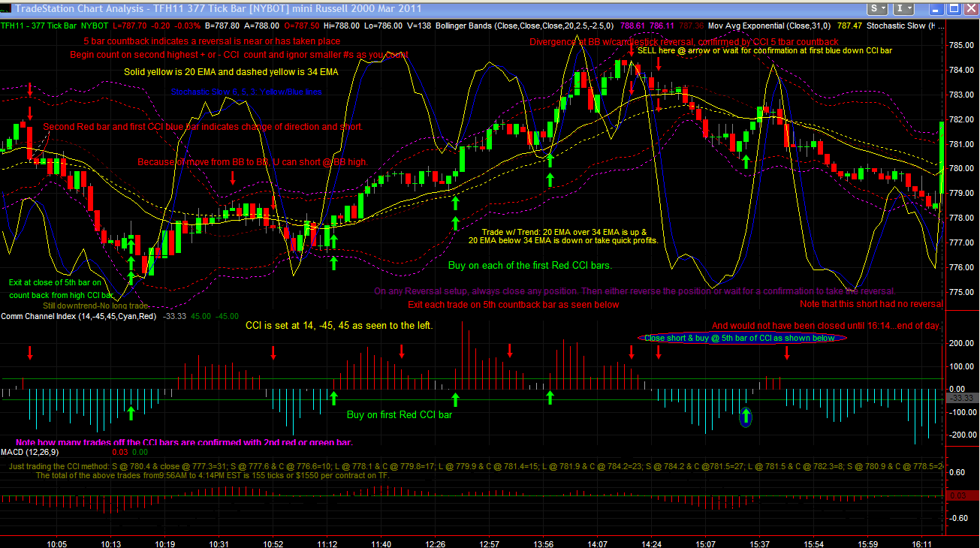Select the 'Just trading the CCI method' summary line

pyautogui.click(x=476, y=466)
